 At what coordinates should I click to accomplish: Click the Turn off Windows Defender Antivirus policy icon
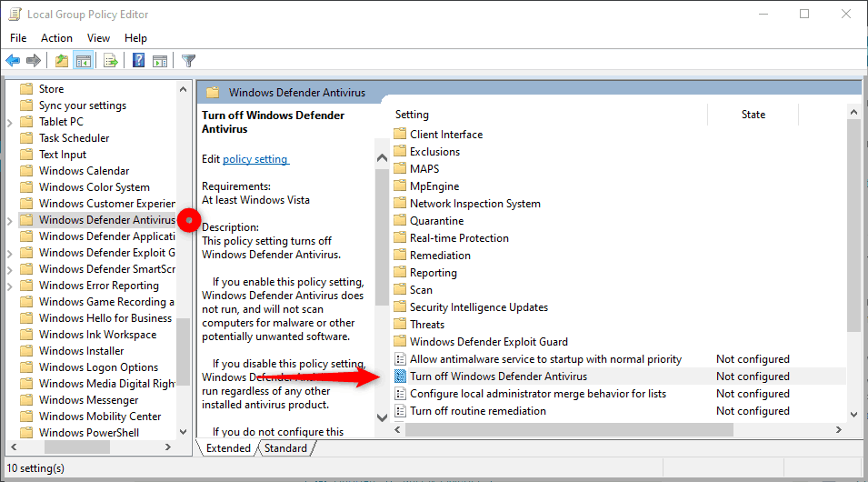click(400, 377)
